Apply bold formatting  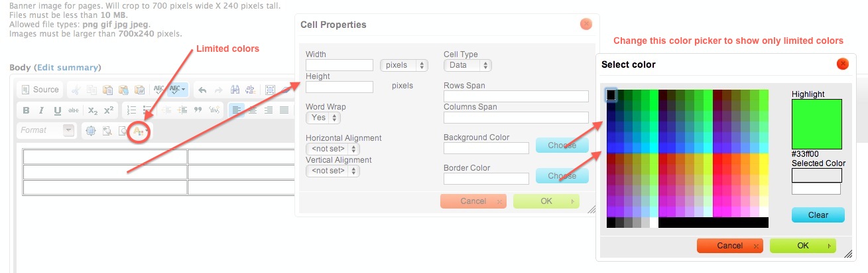coord(27,110)
